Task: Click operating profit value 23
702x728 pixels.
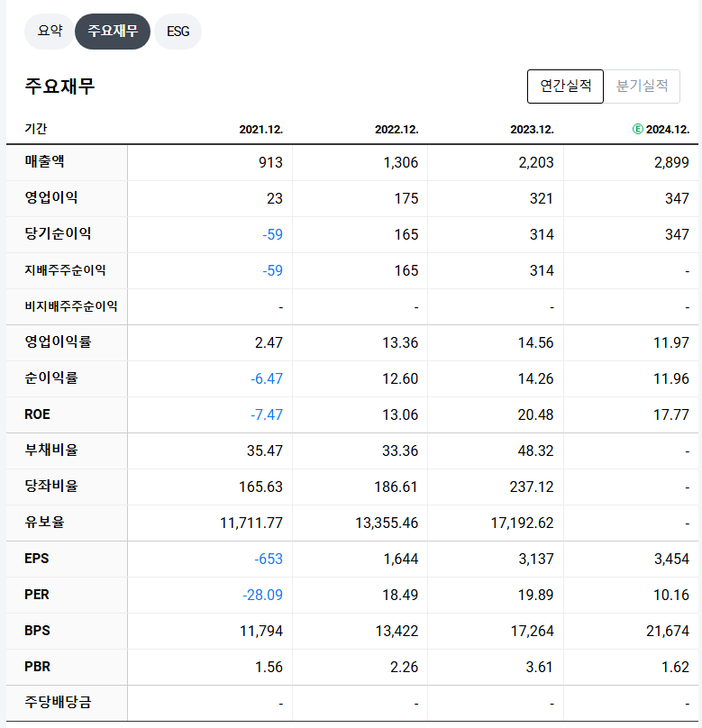Action: click(x=275, y=199)
